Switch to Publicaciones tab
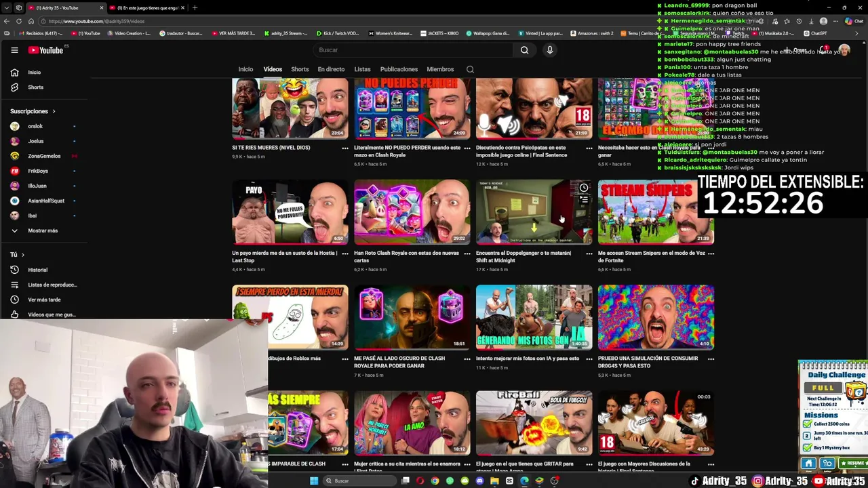Image resolution: width=868 pixels, height=488 pixels. coord(399,69)
